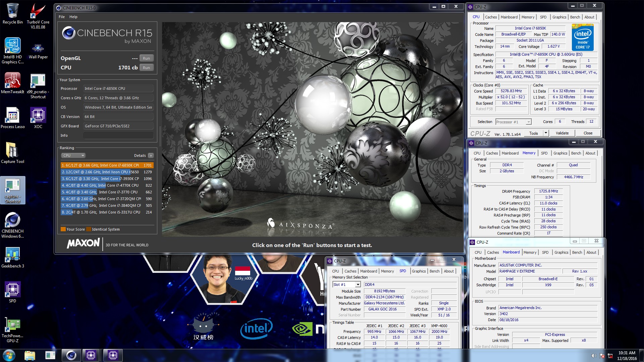Click the network icon in system tray
Image resolution: width=644 pixels, height=362 pixels.
coord(610,356)
